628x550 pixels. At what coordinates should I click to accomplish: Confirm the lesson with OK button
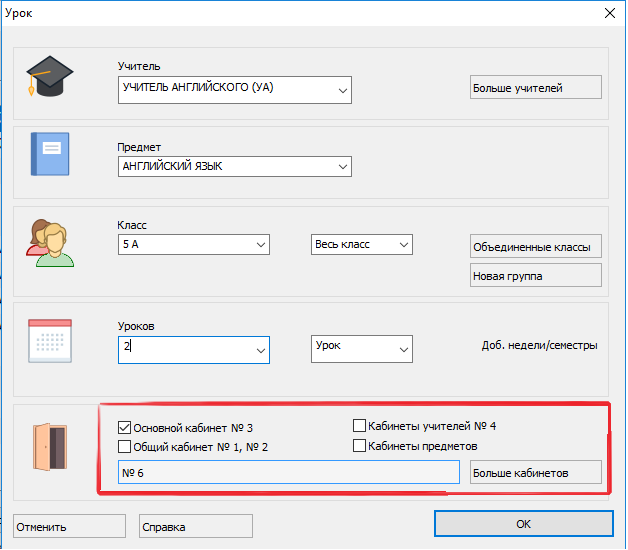[x=523, y=524]
